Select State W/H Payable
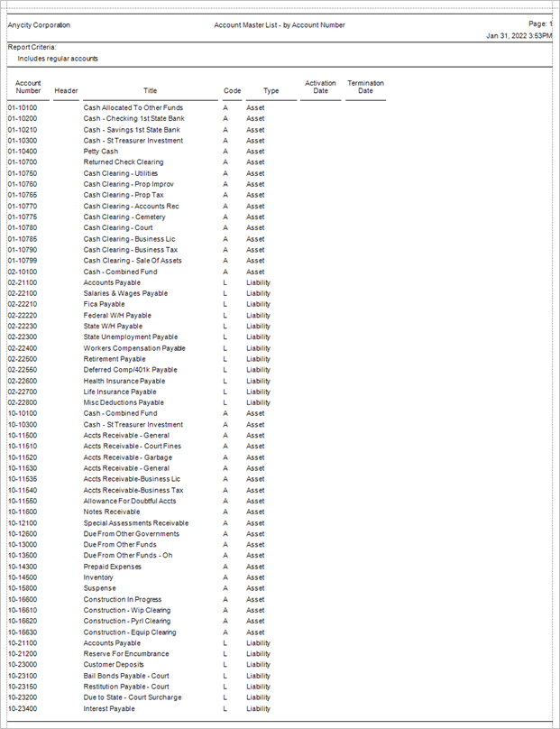This screenshot has height=729, width=560. 113,327
